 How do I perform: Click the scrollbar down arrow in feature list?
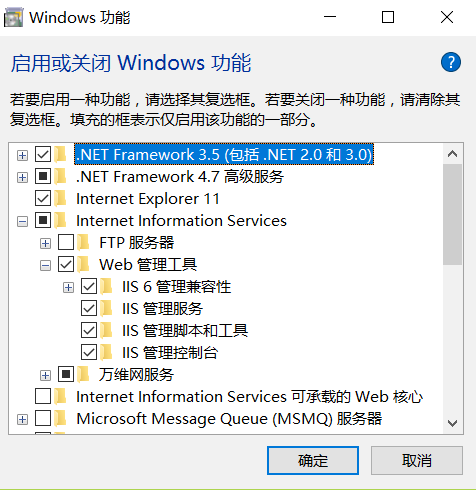(452, 423)
